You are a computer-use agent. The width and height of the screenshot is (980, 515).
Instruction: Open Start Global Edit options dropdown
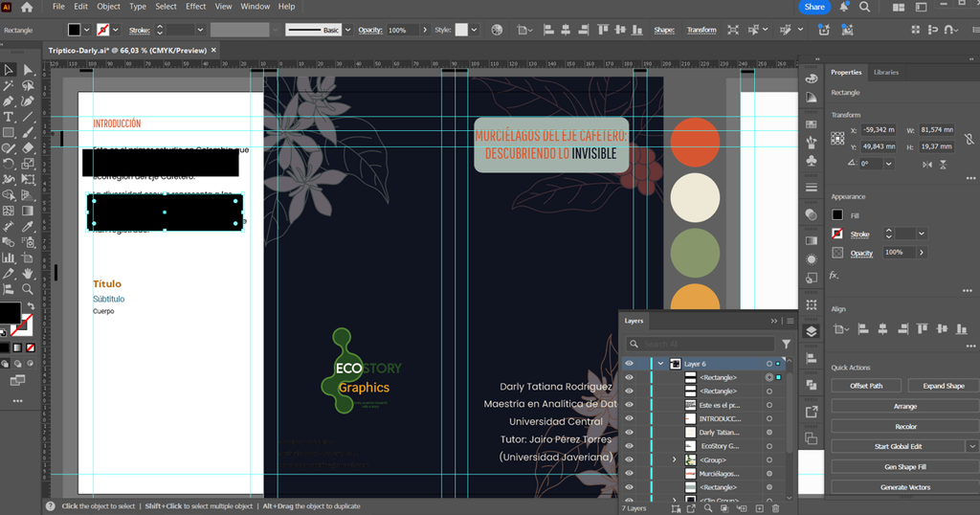[x=972, y=446]
